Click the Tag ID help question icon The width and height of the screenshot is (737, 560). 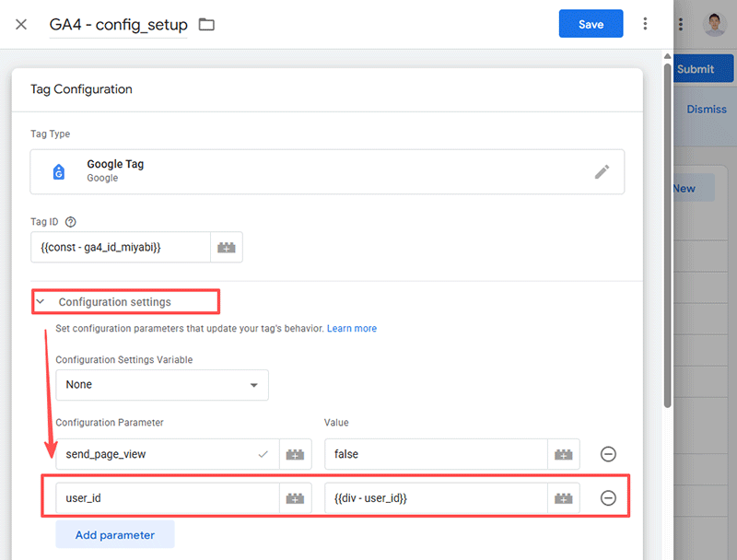pyautogui.click(x=71, y=222)
